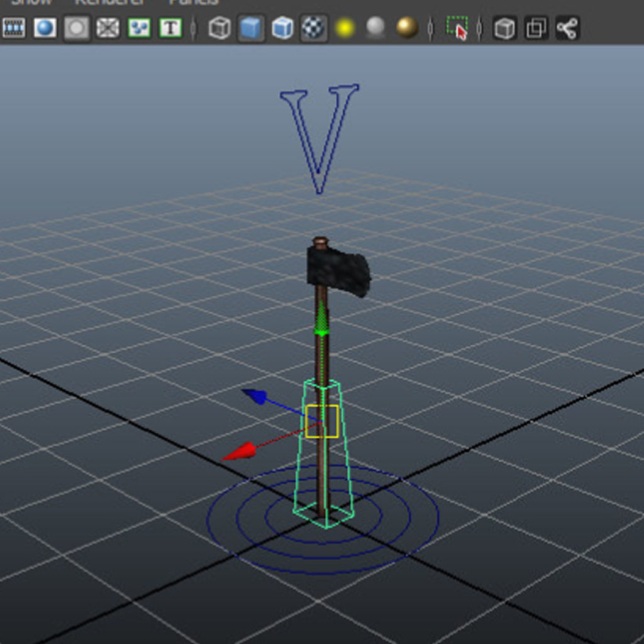This screenshot has height=644, width=644.
Task: Toggle X-Ray cube display icon
Action: 504,28
